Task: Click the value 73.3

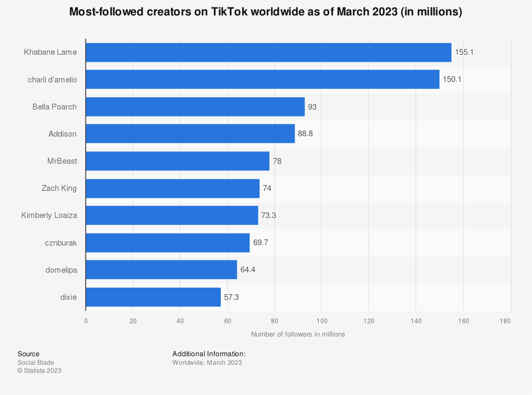Action: point(269,215)
